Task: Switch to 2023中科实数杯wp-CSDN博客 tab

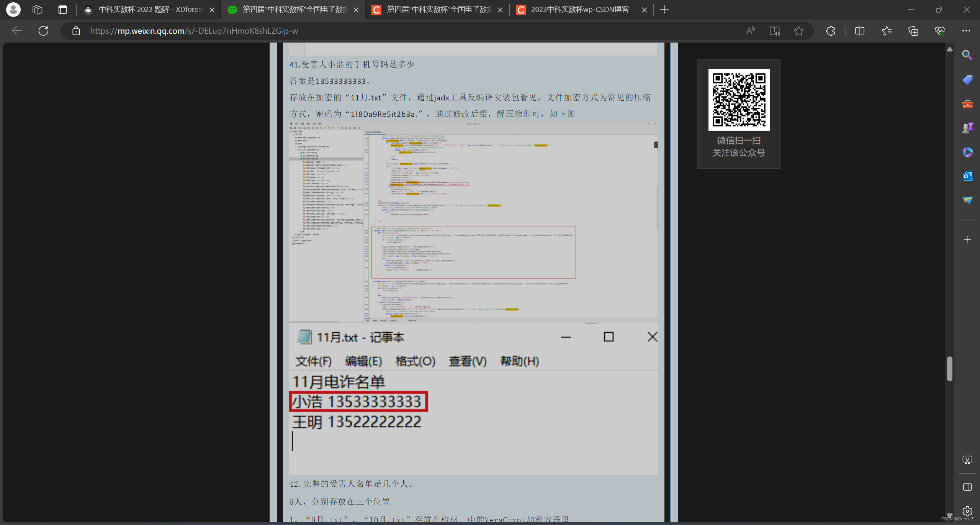Action: (x=579, y=10)
